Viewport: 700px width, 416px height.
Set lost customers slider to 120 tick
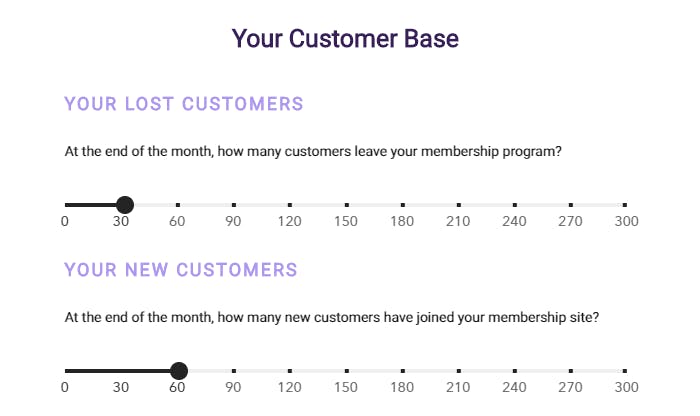[290, 205]
